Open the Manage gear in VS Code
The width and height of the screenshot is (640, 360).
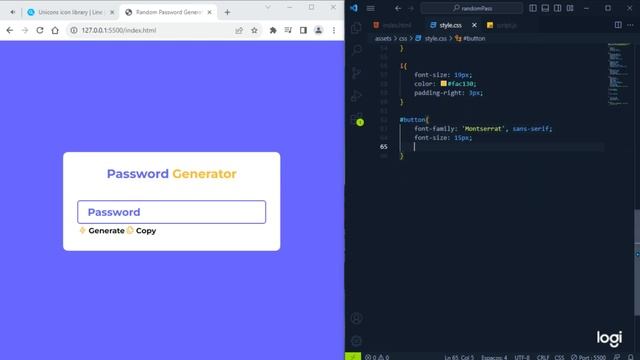coord(356,340)
